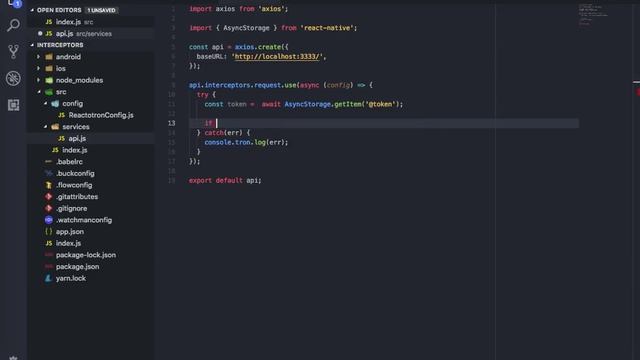The width and height of the screenshot is (640, 360).
Task: Click the .watchmanconfig file icon
Action: (49, 220)
